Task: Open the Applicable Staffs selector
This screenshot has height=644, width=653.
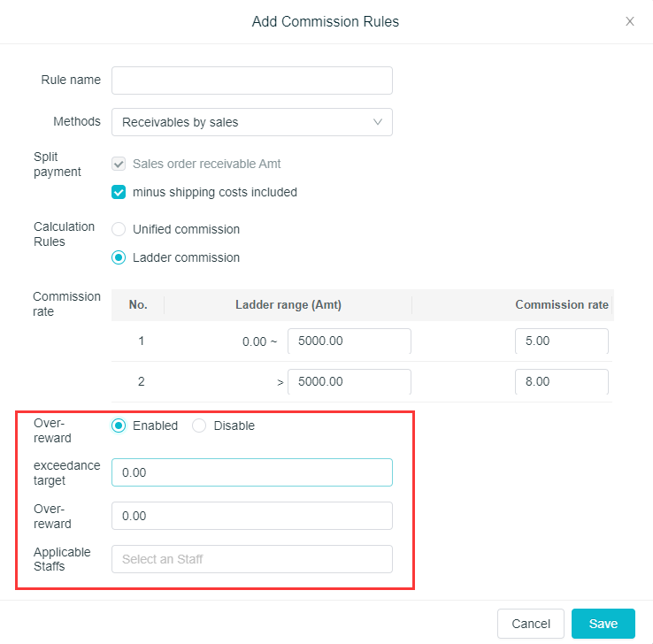Action: point(251,559)
